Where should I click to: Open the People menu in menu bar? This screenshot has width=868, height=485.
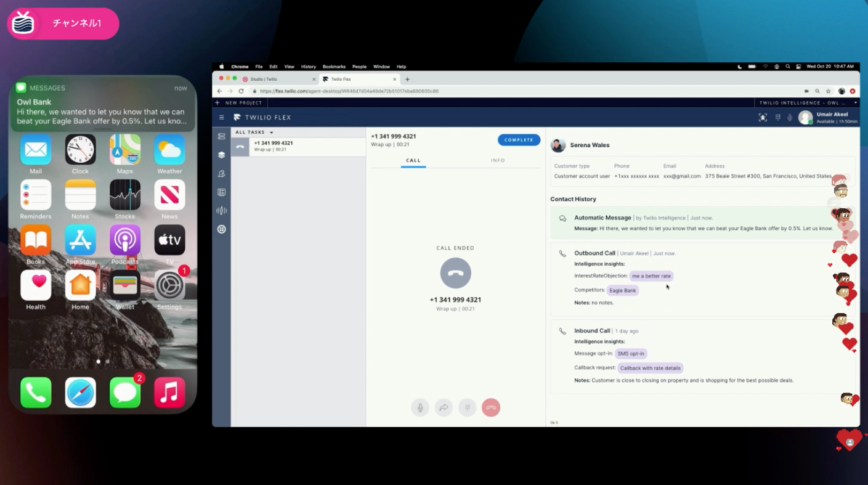pos(359,67)
